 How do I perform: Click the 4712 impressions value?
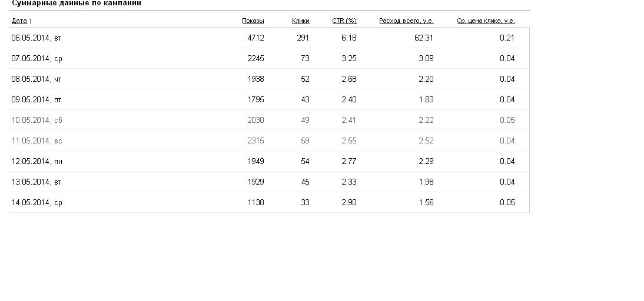[x=255, y=38]
